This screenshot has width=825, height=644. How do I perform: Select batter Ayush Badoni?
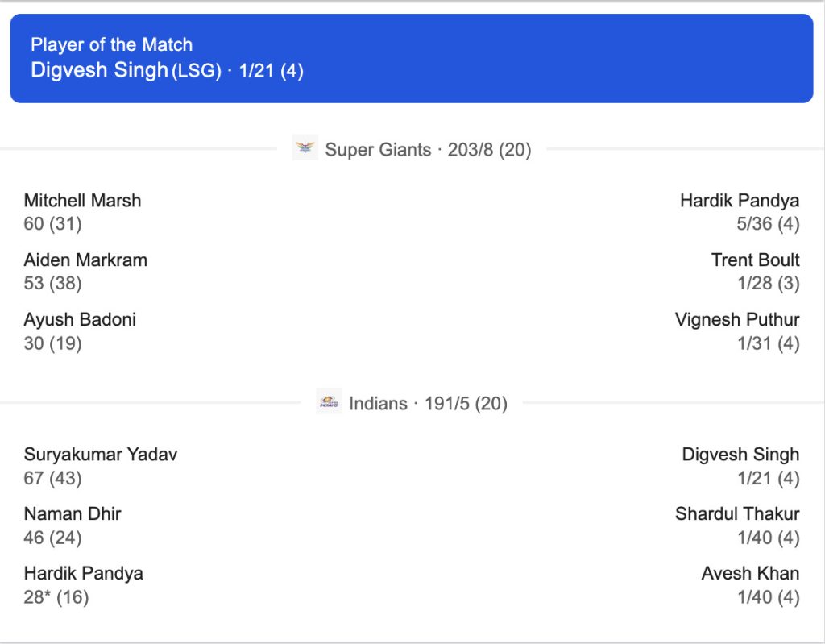[x=80, y=320]
